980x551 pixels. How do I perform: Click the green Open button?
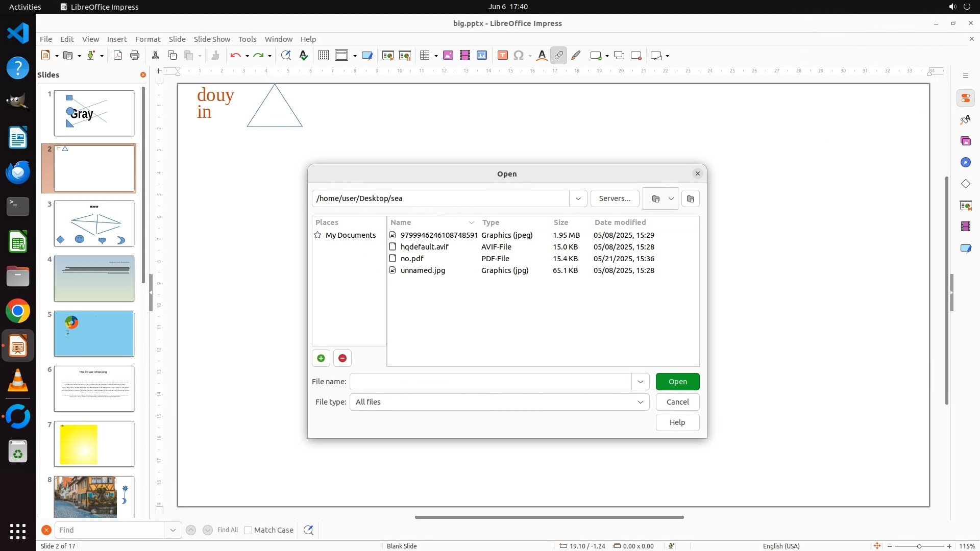(677, 382)
